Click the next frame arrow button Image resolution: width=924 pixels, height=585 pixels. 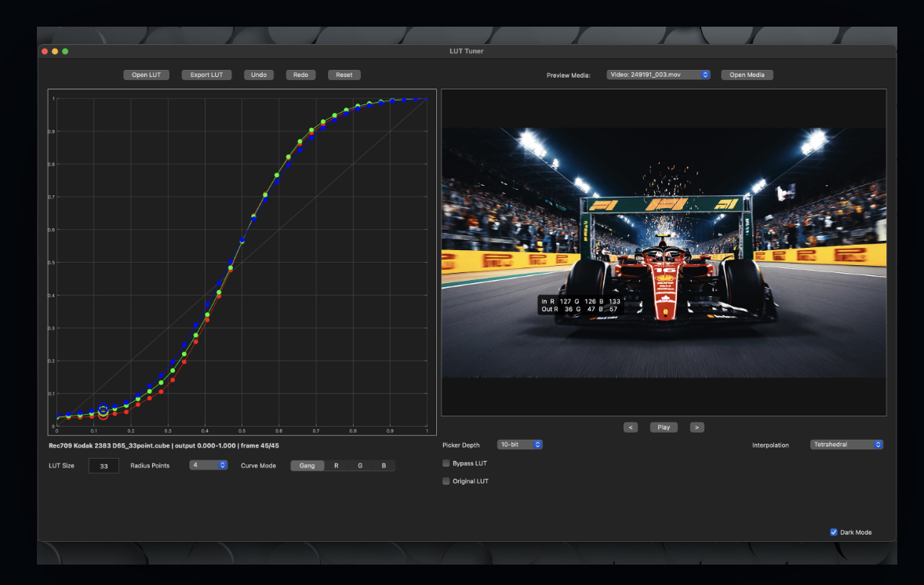(x=697, y=427)
